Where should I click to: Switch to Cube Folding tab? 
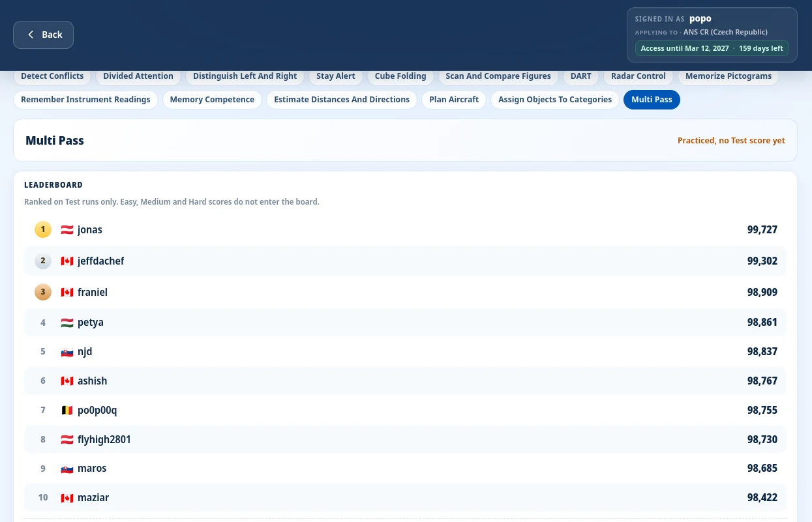coord(400,76)
